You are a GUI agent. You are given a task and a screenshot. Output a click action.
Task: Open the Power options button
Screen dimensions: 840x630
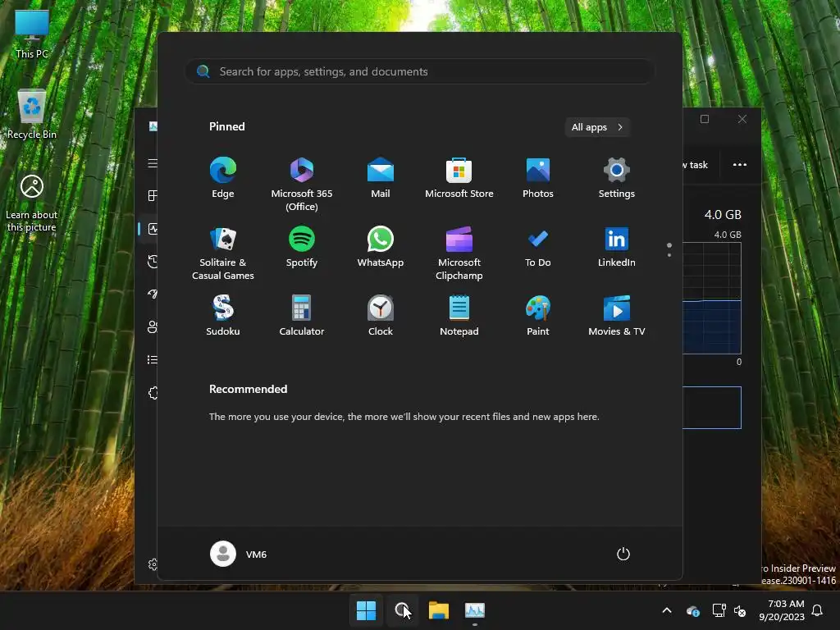click(x=623, y=554)
